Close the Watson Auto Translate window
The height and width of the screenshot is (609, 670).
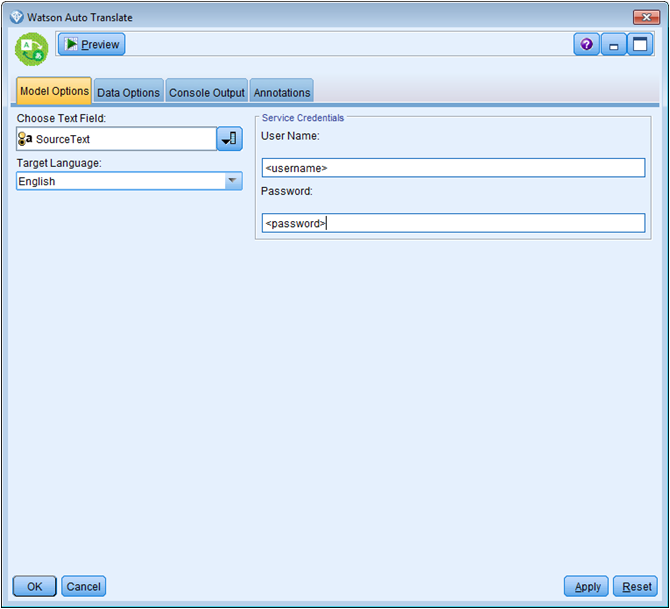coord(646,17)
